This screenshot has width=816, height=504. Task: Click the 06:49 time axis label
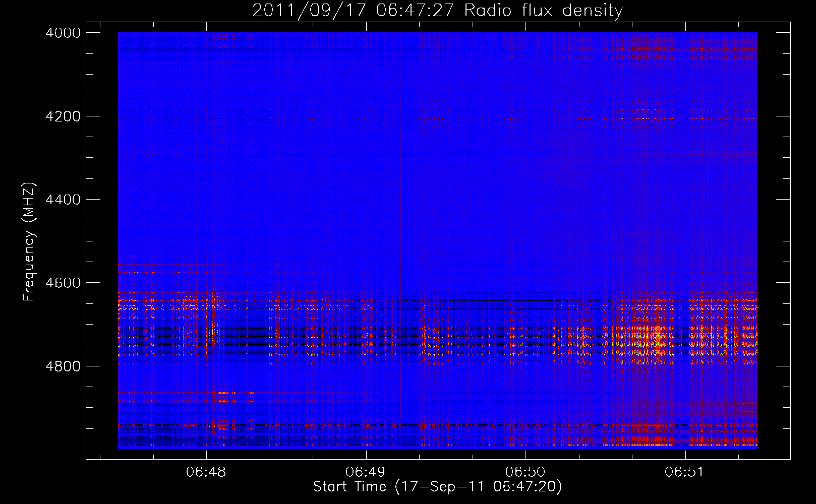pos(366,472)
